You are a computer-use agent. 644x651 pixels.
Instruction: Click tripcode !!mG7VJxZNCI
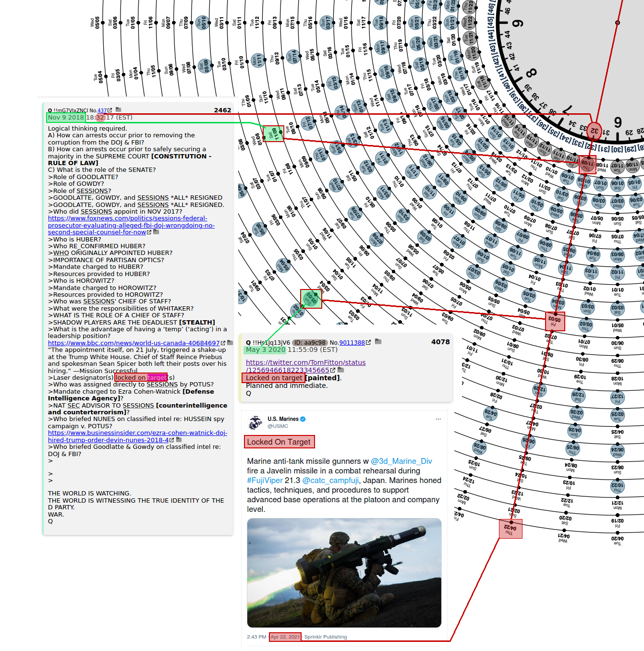pyautogui.click(x=71, y=110)
